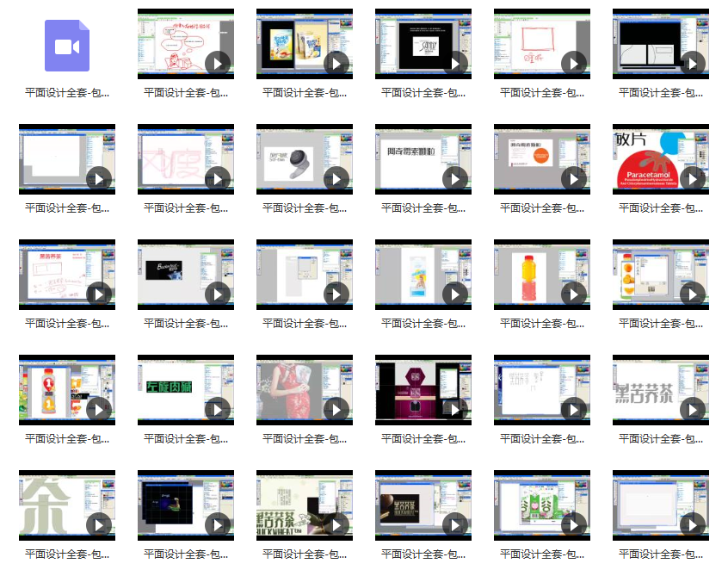The width and height of the screenshot is (728, 576).
Task: Select the bottle with red number 1 thumbnail
Action: coord(66,390)
